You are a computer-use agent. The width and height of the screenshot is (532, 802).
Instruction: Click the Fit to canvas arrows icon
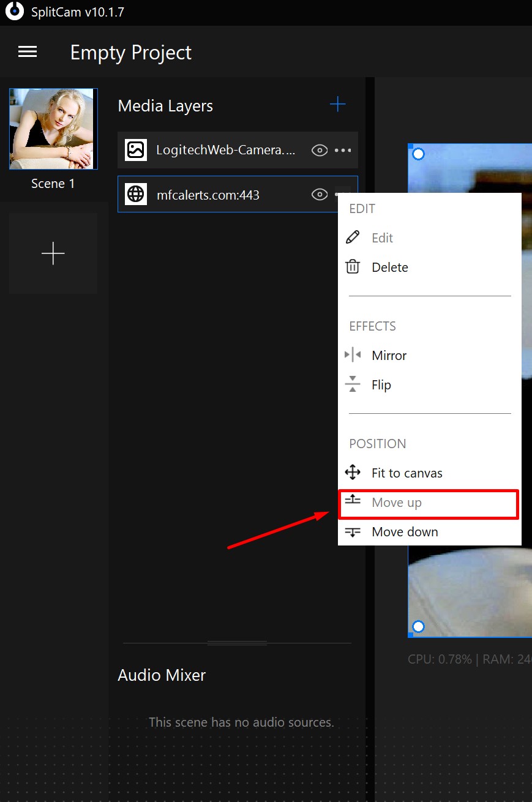click(x=353, y=472)
